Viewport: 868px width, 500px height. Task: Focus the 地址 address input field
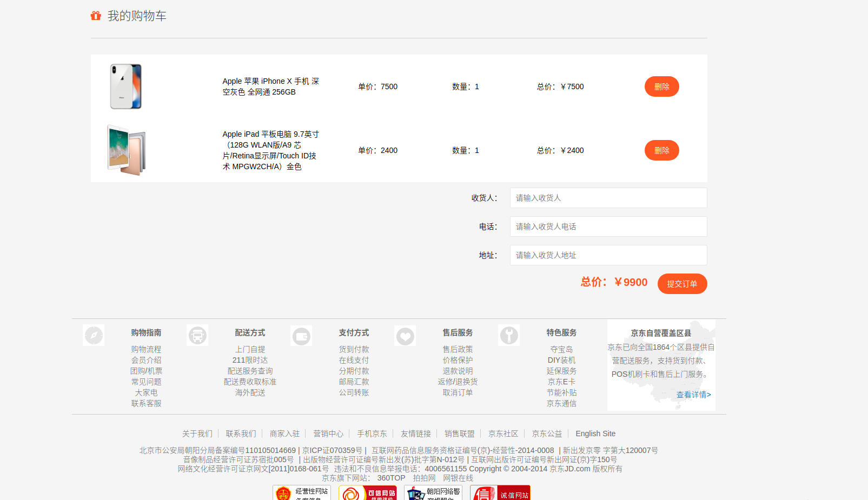pos(608,255)
